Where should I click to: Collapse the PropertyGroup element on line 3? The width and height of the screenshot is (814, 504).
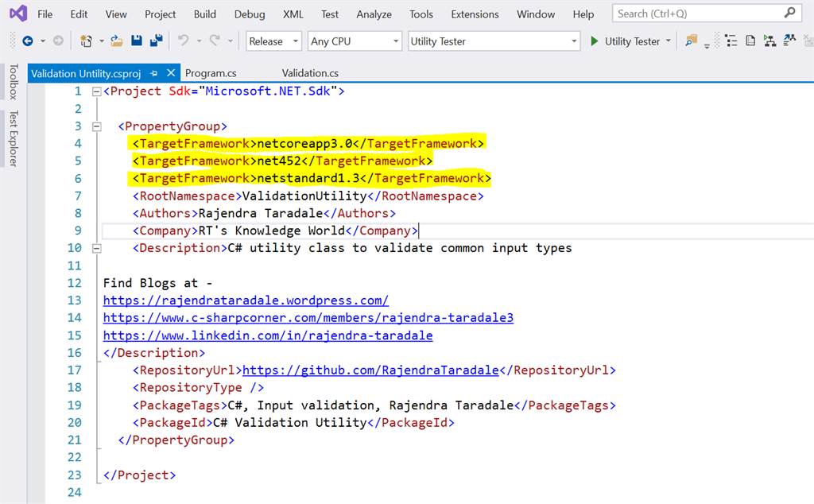tap(97, 126)
